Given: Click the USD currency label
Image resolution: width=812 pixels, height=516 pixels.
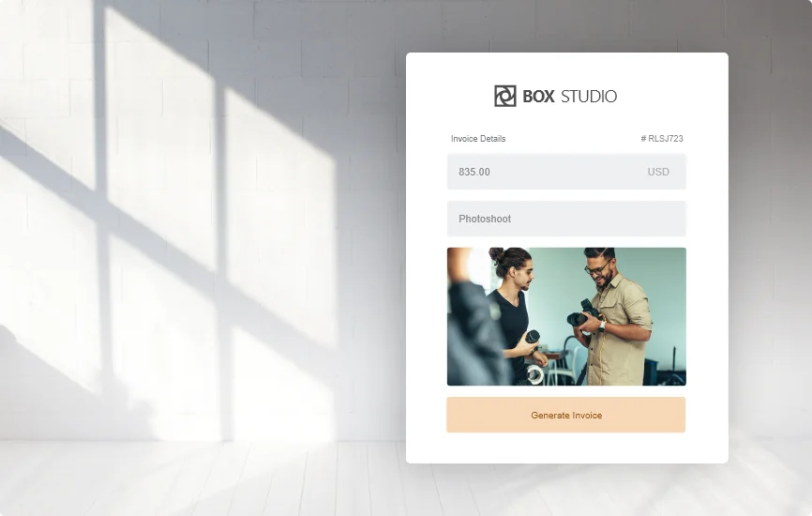Looking at the screenshot, I should pos(658,173).
